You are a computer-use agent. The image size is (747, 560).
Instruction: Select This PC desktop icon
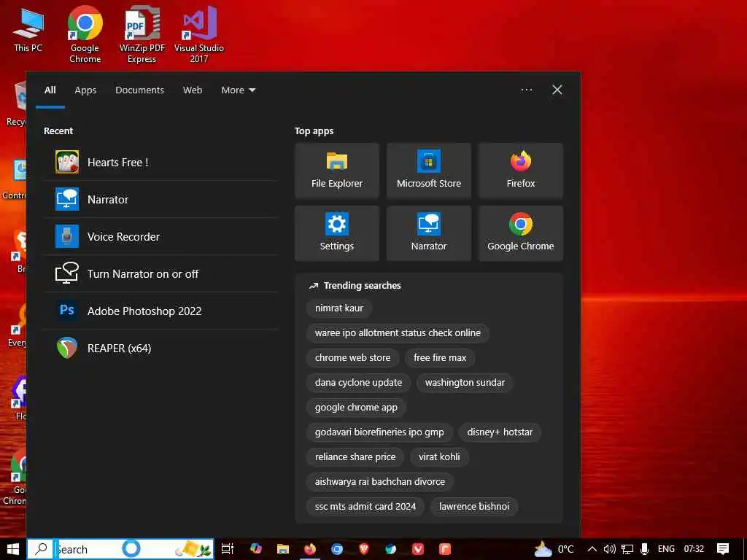pyautogui.click(x=28, y=29)
